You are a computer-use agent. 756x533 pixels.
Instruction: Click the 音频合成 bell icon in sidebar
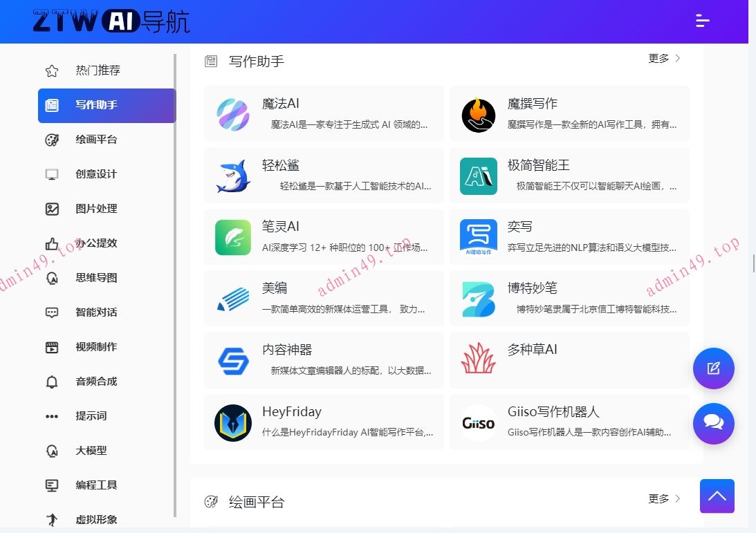coord(52,382)
